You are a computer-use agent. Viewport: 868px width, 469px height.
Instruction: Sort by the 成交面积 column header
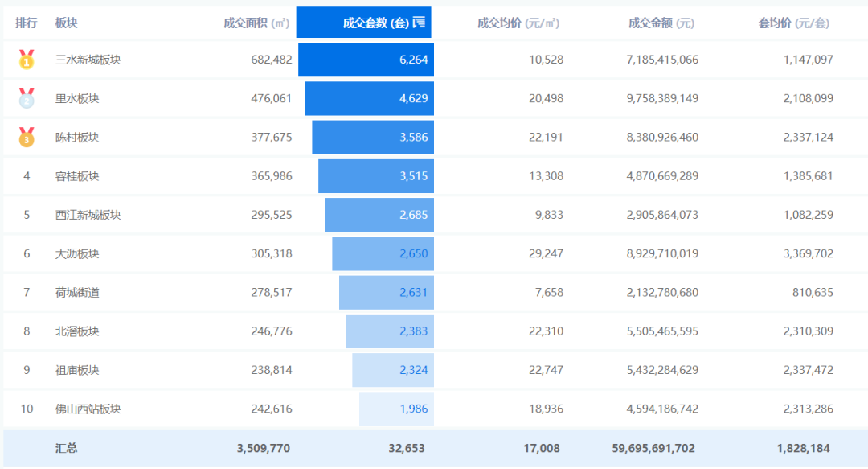point(256,23)
